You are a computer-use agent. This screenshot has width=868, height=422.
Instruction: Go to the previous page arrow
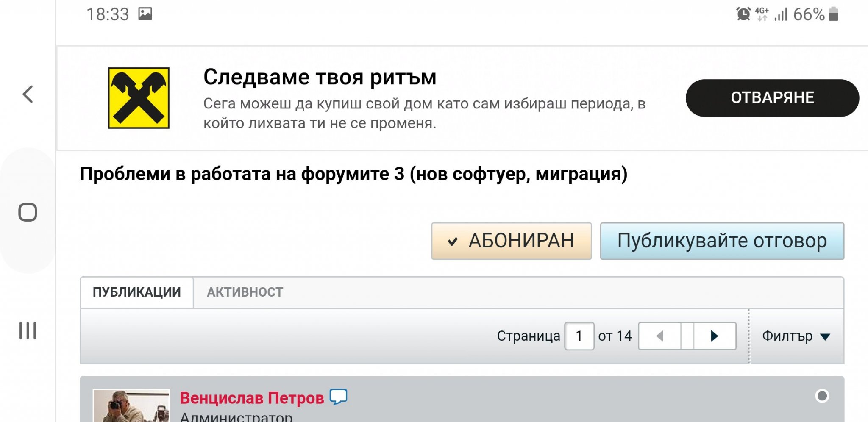pyautogui.click(x=659, y=336)
